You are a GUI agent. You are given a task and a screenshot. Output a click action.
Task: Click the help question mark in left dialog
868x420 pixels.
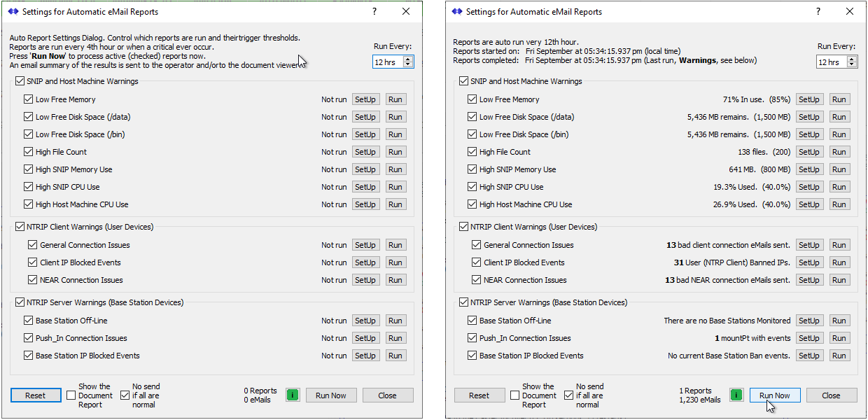click(374, 12)
